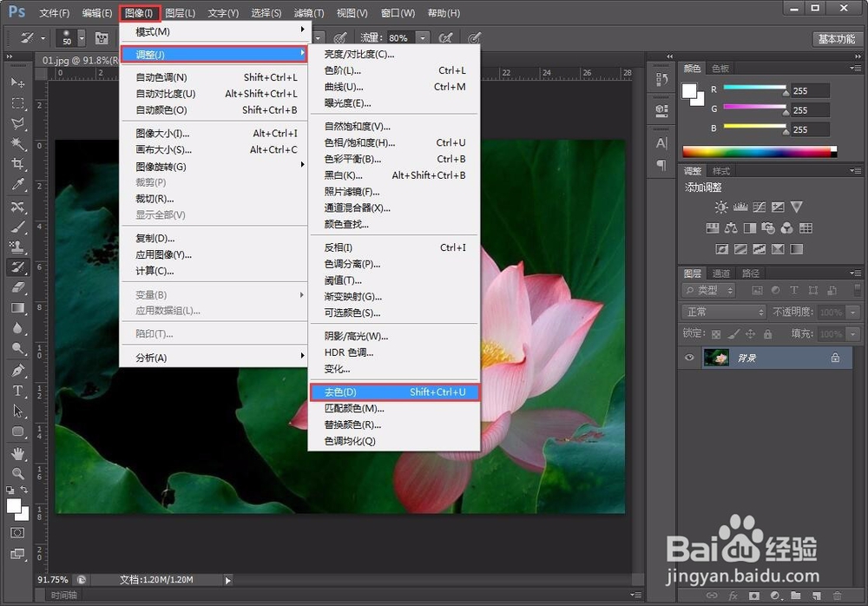Select the Type tool

19,392
